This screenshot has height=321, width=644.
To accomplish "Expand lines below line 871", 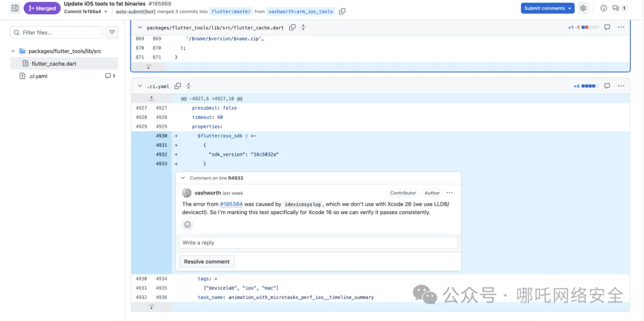I will pos(148,67).
